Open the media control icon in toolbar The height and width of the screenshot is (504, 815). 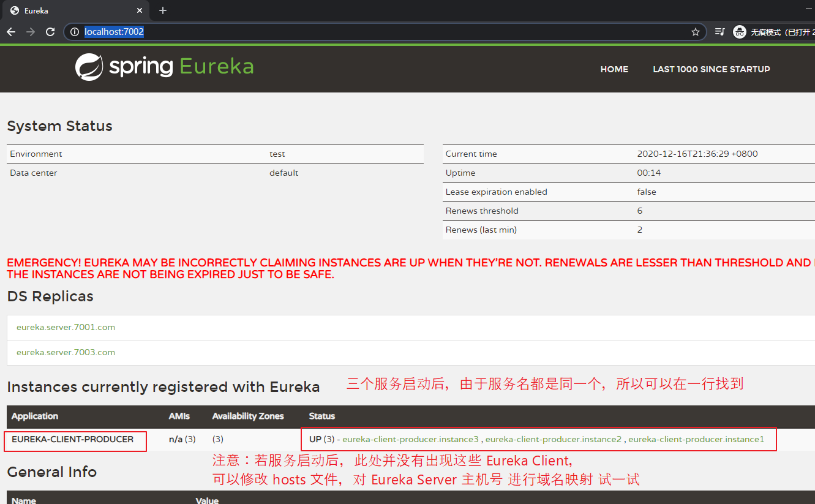tap(720, 32)
